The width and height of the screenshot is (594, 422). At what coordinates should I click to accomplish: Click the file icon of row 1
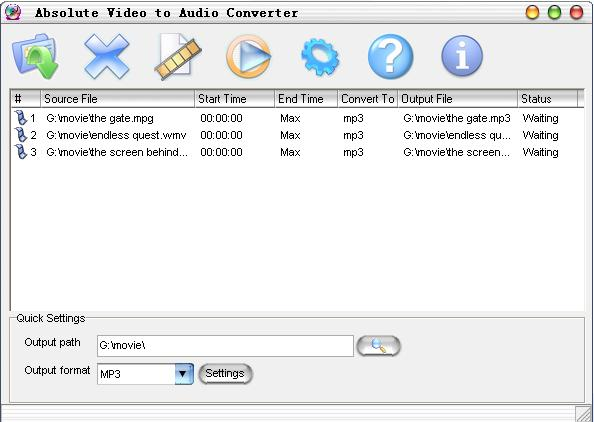(x=20, y=118)
